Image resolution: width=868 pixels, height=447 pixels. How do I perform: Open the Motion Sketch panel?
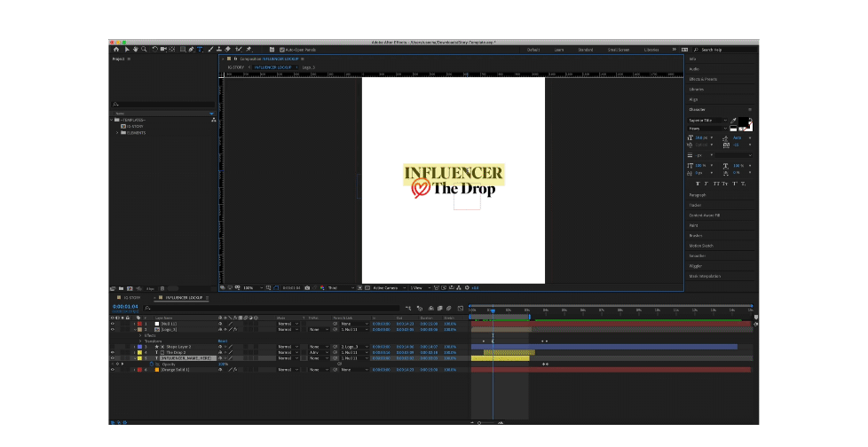[701, 246]
